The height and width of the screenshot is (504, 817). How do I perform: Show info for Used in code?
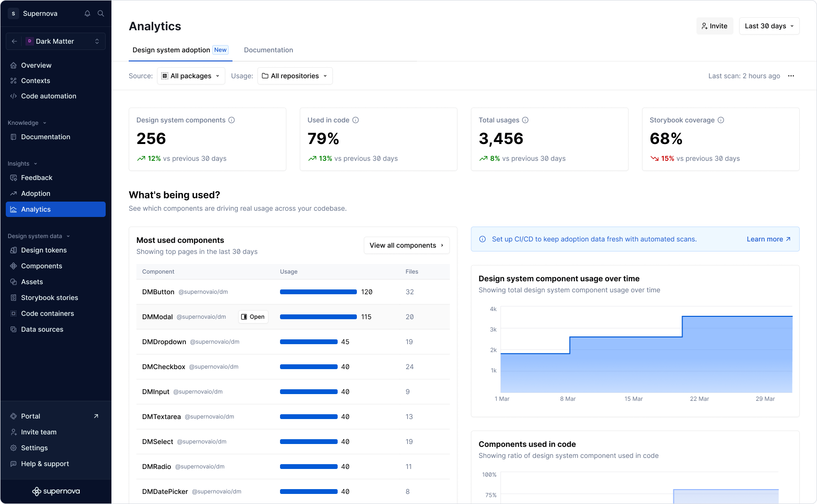[x=355, y=120]
